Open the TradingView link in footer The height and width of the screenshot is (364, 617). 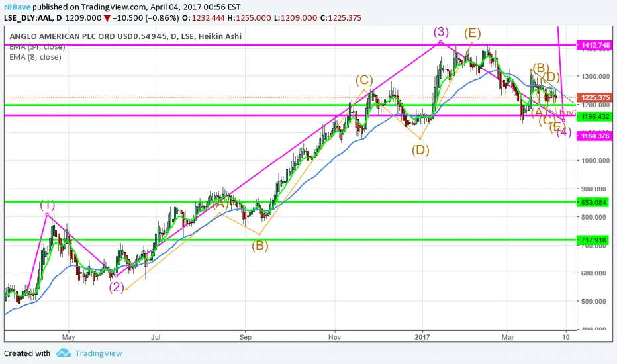[99, 353]
